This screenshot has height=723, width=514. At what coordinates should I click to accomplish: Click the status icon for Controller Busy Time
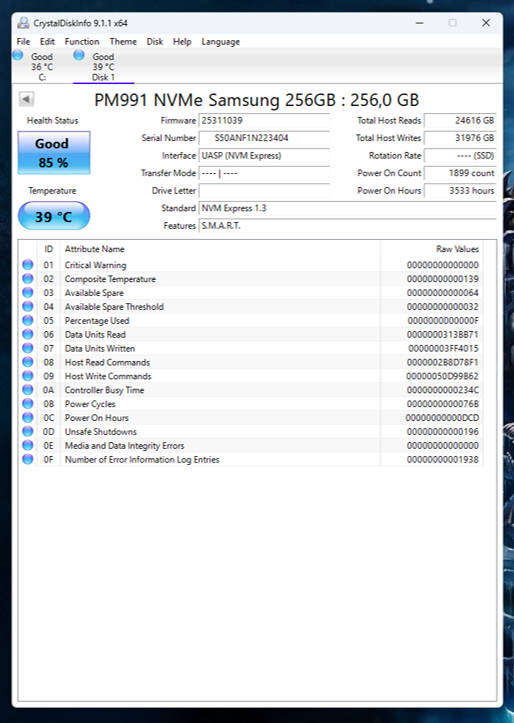point(28,390)
